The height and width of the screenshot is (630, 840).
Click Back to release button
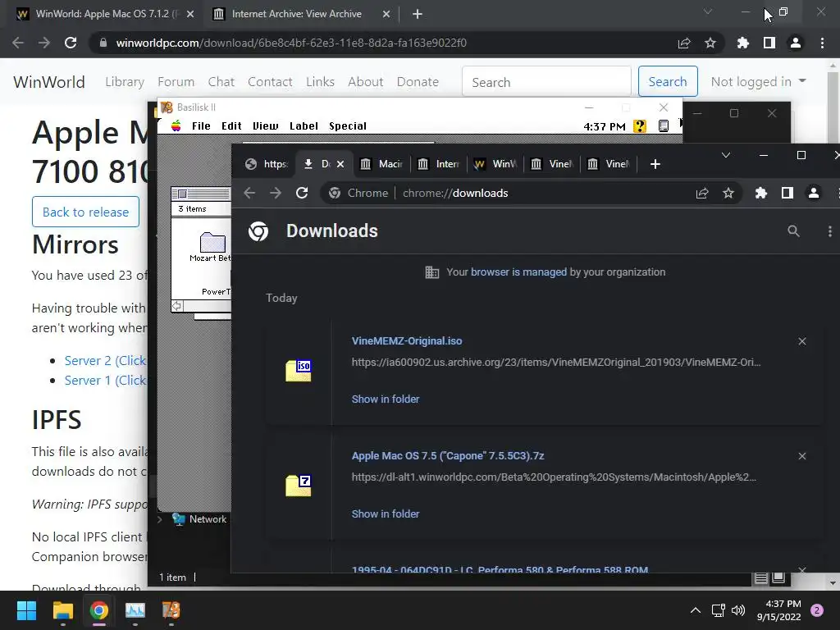tap(85, 212)
